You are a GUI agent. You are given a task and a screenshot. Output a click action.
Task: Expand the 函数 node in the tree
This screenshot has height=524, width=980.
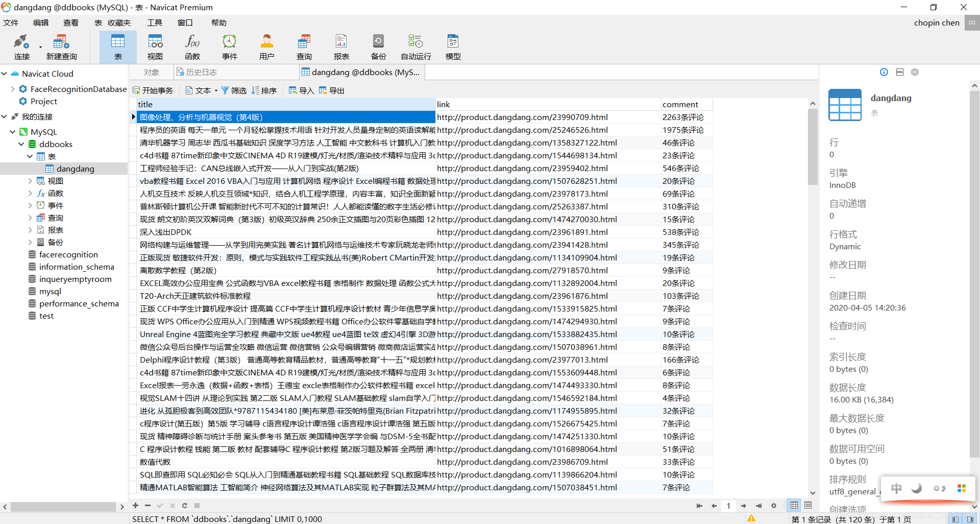[30, 193]
